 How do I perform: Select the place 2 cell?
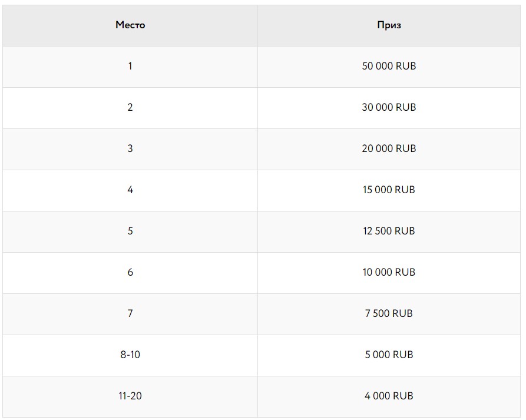click(x=130, y=107)
